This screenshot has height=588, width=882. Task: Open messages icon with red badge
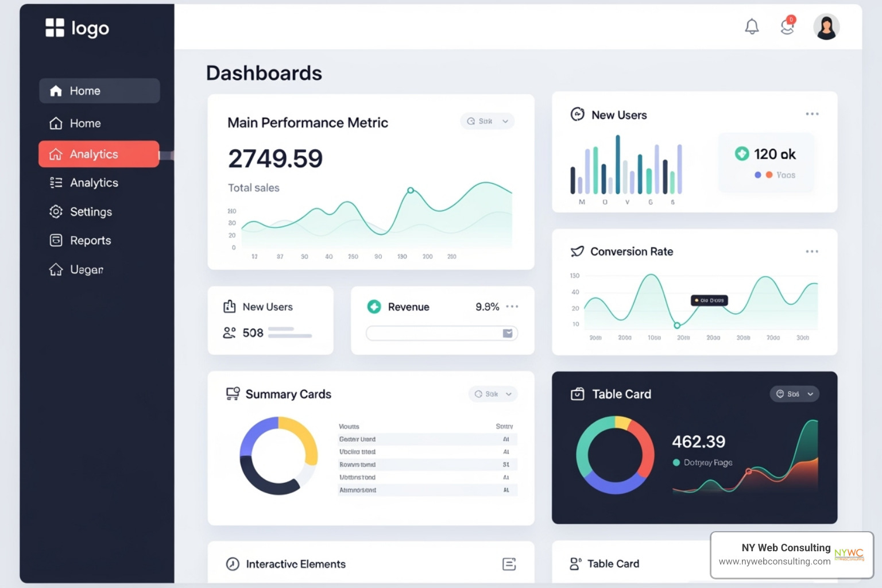point(788,25)
